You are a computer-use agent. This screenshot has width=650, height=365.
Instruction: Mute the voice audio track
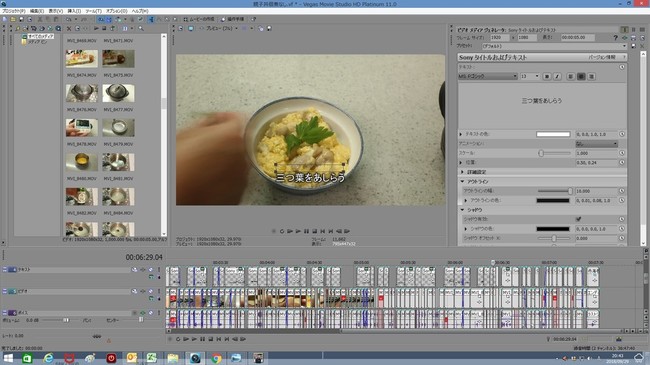click(150, 313)
